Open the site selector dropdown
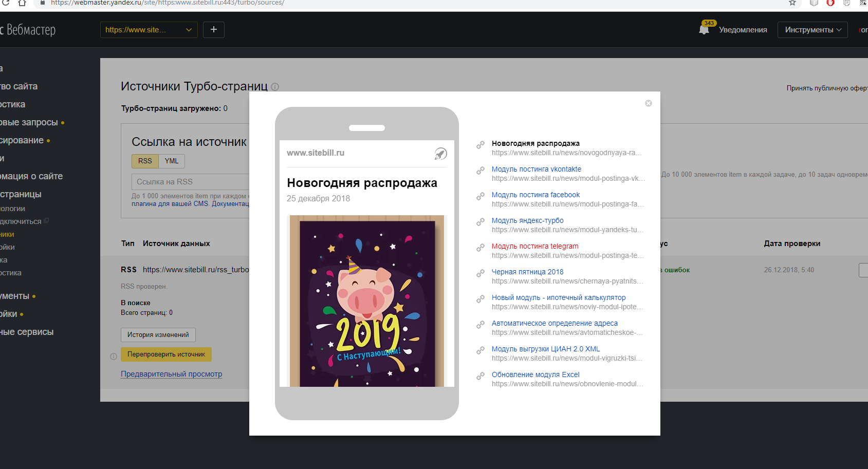The image size is (868, 469). (x=148, y=30)
